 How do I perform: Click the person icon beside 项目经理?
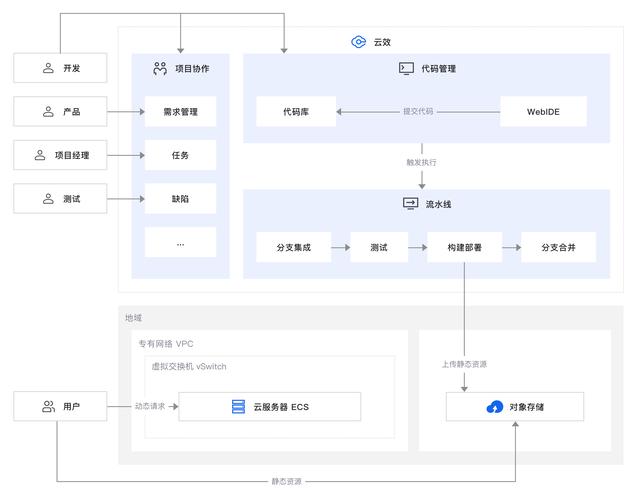tap(40, 155)
